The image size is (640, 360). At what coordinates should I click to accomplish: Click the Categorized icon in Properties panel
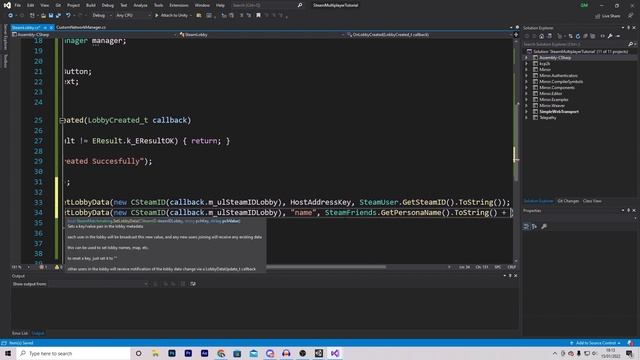[526, 227]
